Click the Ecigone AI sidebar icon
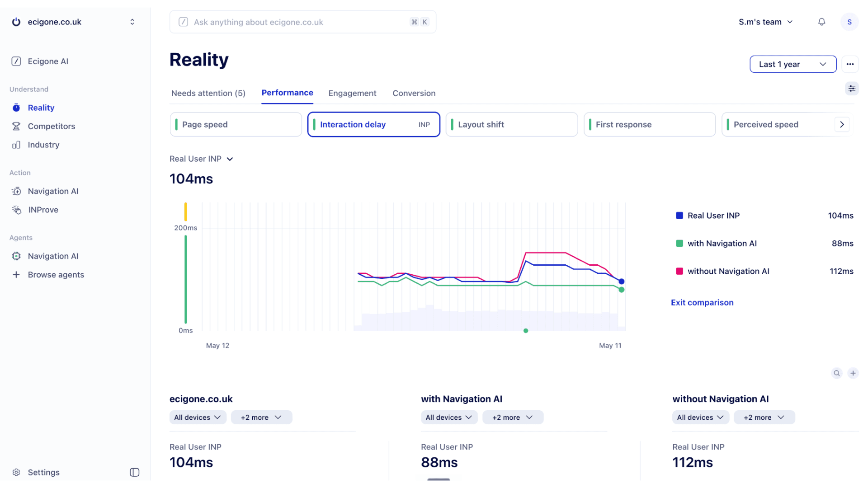The image size is (868, 488). coord(16,61)
